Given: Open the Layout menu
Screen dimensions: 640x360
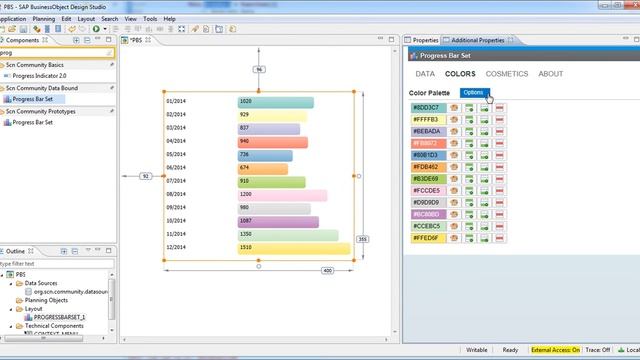Looking at the screenshot, I should point(86,19).
